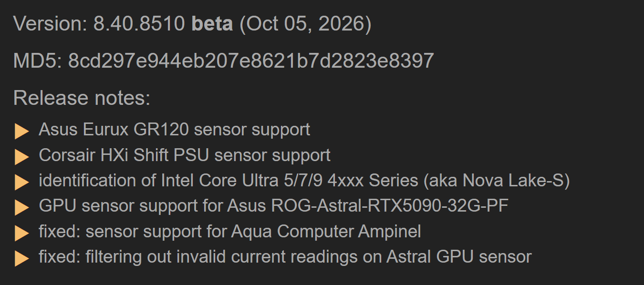This screenshot has width=644, height=285.
Task: Click the Oct 05, 2026 release date
Action: [x=305, y=24]
